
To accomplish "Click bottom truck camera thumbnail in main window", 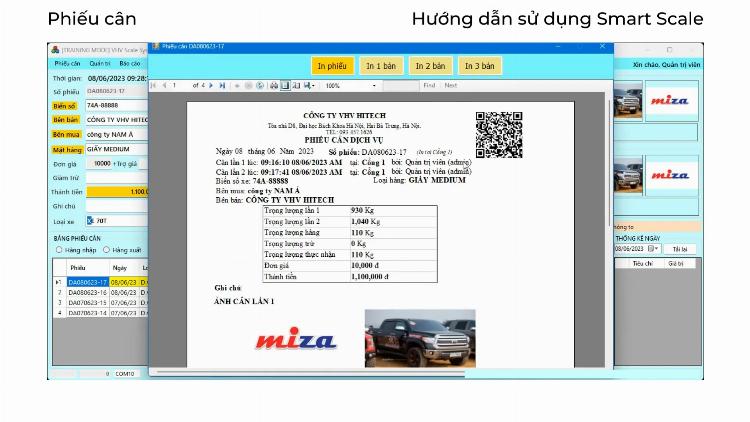I will pos(628,176).
